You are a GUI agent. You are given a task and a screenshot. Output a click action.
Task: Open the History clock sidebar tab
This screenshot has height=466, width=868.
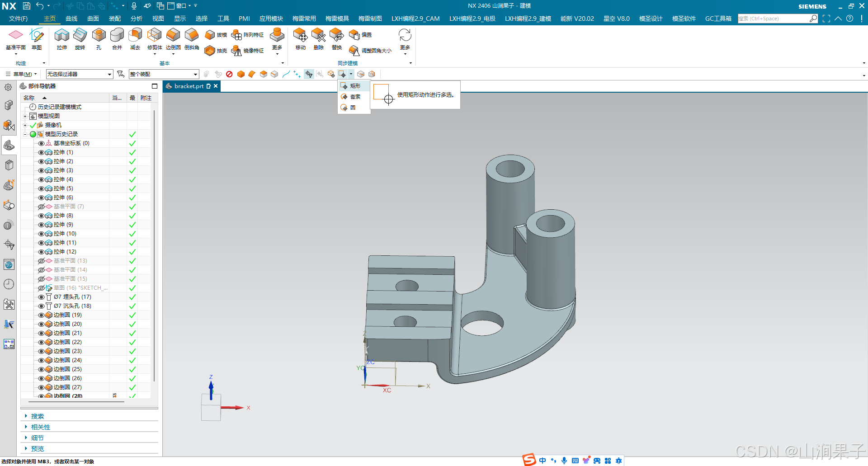tap(9, 284)
